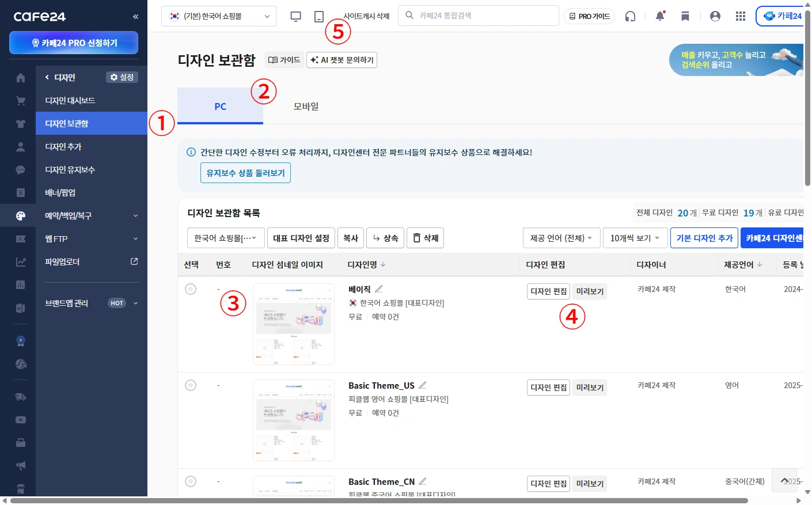Open the apps grid icon
This screenshot has height=505, width=812.
pyautogui.click(x=741, y=16)
